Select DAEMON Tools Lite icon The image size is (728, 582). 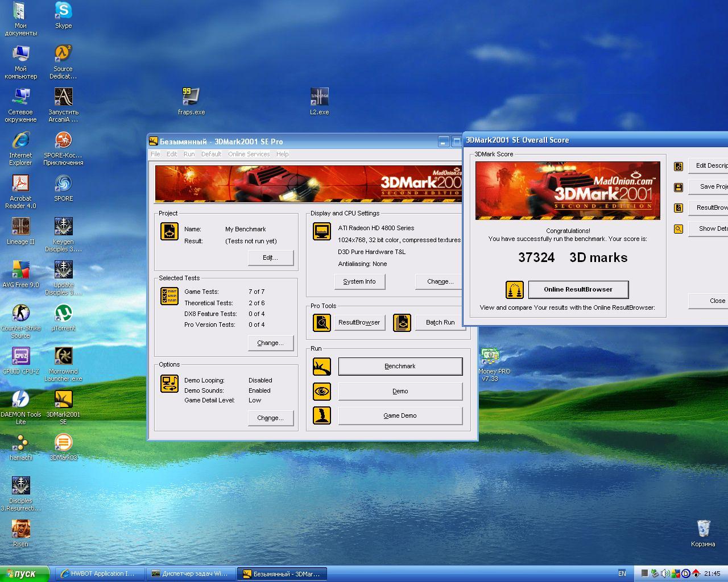(x=20, y=408)
